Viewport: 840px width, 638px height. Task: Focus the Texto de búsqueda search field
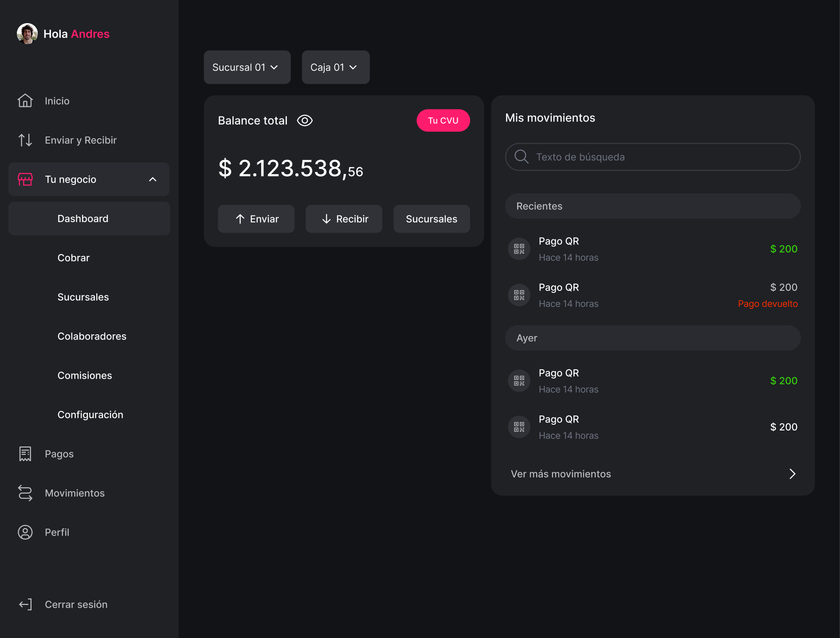[x=653, y=157]
